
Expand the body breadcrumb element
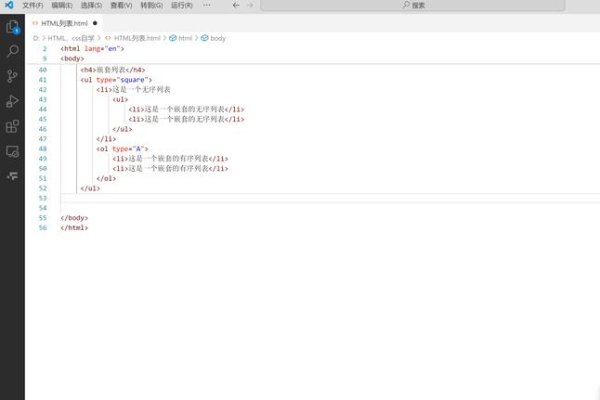coord(217,38)
